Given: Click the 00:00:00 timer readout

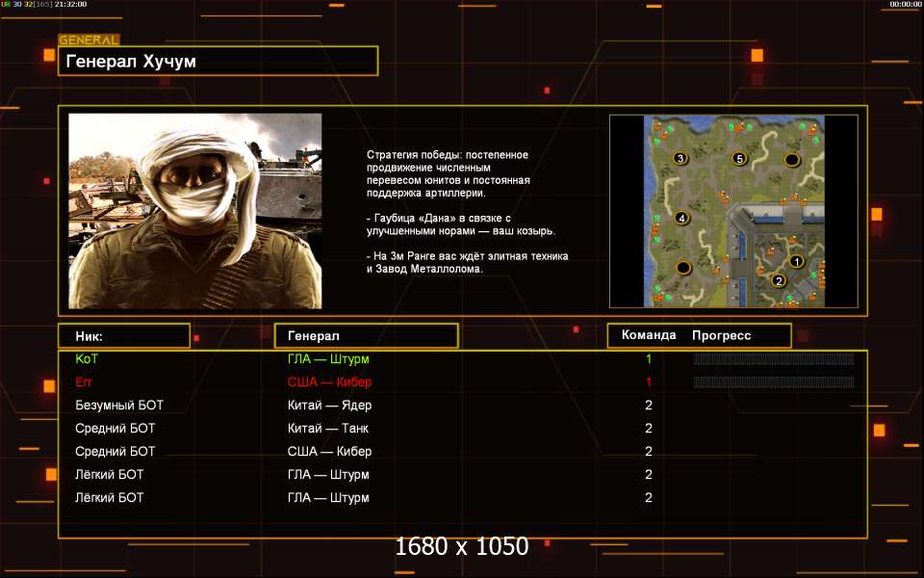Looking at the screenshot, I should (x=905, y=4).
